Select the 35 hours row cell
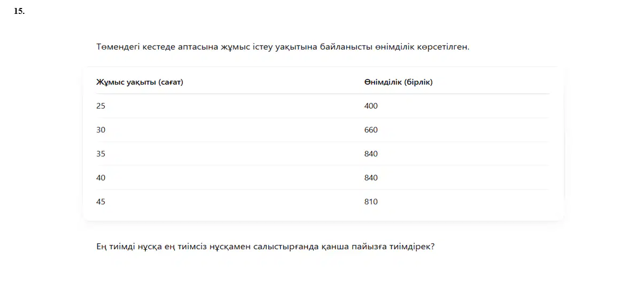 coord(100,154)
